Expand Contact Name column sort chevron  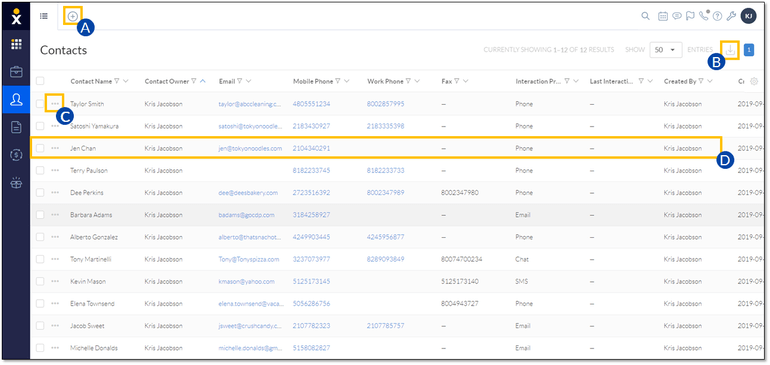coord(126,82)
